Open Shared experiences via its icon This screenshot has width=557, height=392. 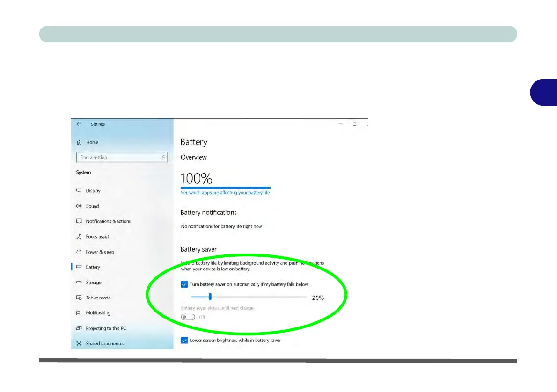79,344
